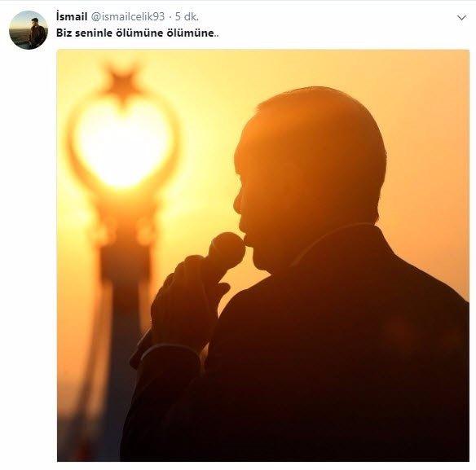476x470 pixels.
Task: Click the second word ölümüne in tweet
Action: coord(192,33)
